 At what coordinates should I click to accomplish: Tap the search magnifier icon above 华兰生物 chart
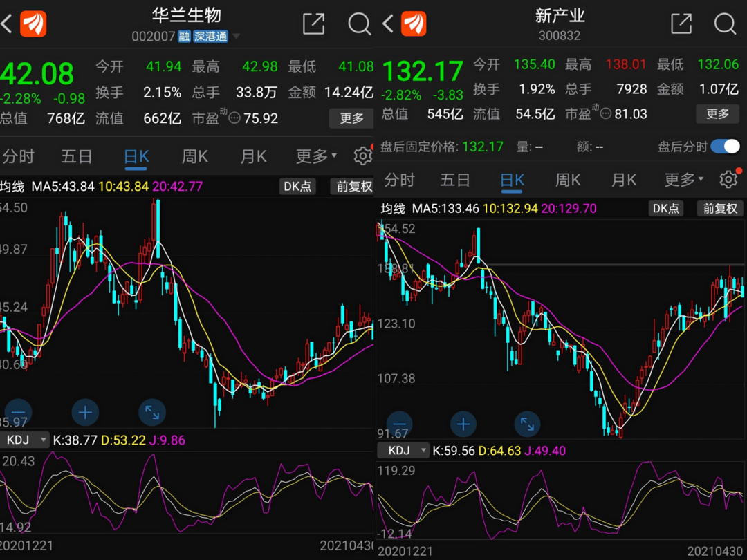coord(360,24)
